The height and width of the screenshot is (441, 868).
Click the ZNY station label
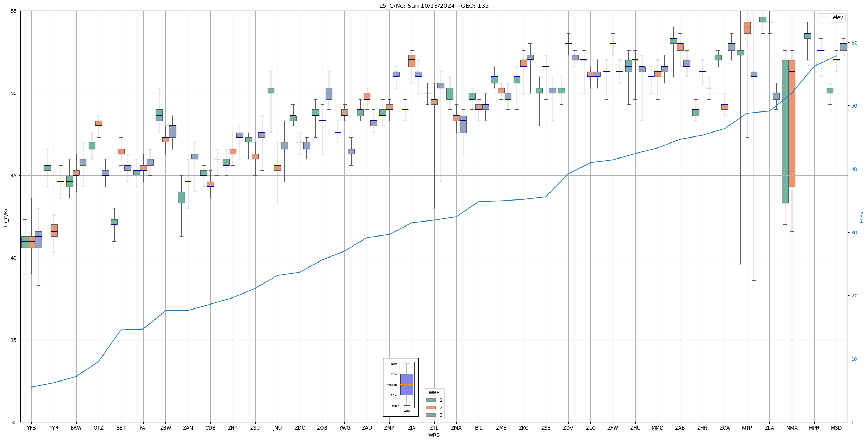point(233,428)
